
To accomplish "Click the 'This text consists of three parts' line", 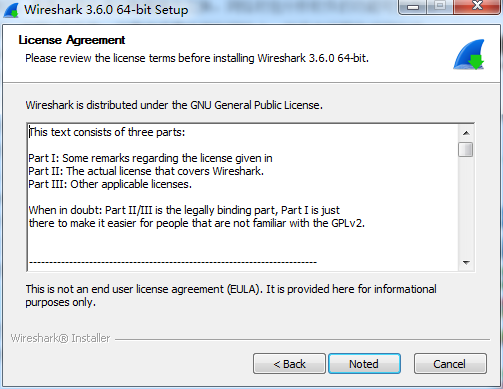I will coord(107,132).
